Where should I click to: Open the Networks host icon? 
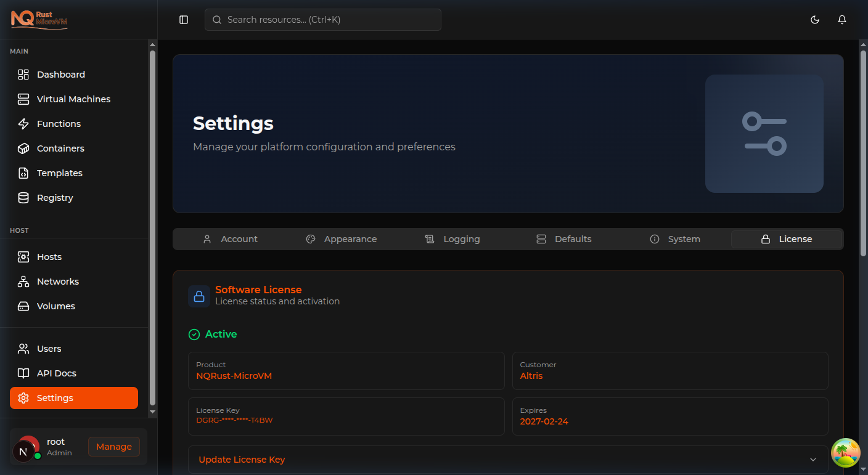coord(23,281)
